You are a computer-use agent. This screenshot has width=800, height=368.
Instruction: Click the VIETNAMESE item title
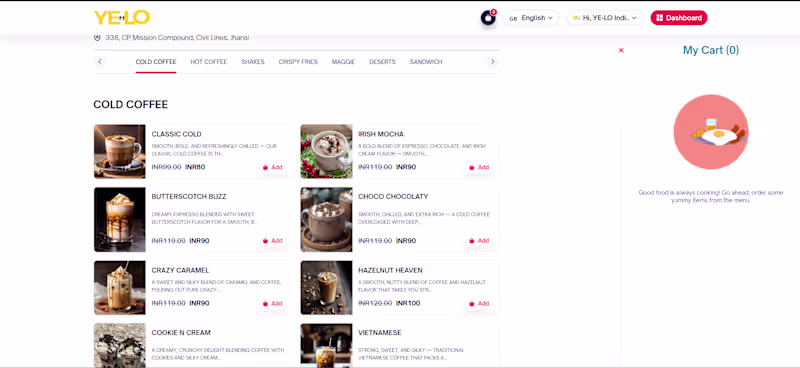(x=380, y=333)
